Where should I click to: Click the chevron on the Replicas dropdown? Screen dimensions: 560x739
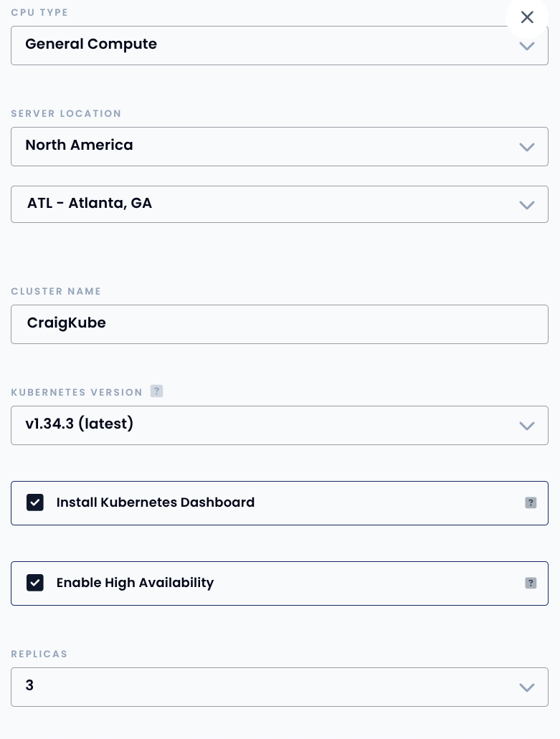point(527,687)
